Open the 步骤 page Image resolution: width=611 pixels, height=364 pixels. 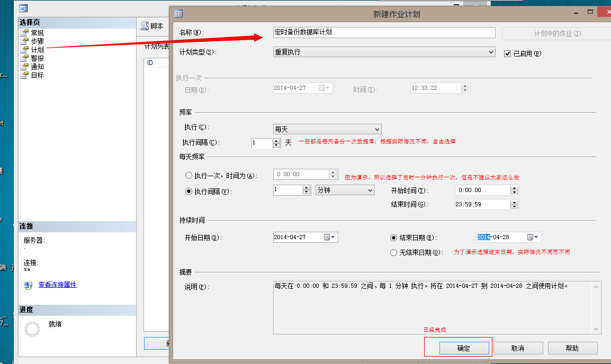pyautogui.click(x=38, y=41)
